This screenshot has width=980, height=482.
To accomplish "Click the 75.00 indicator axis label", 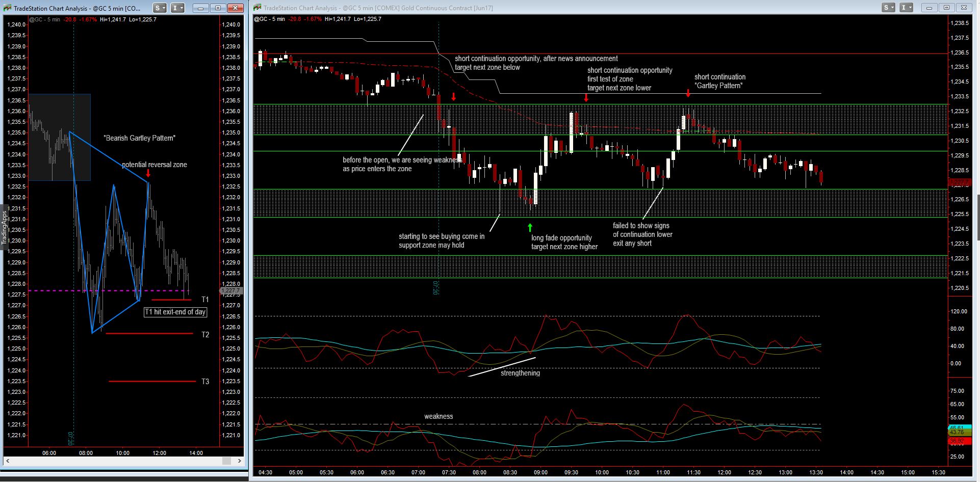I will click(x=958, y=391).
